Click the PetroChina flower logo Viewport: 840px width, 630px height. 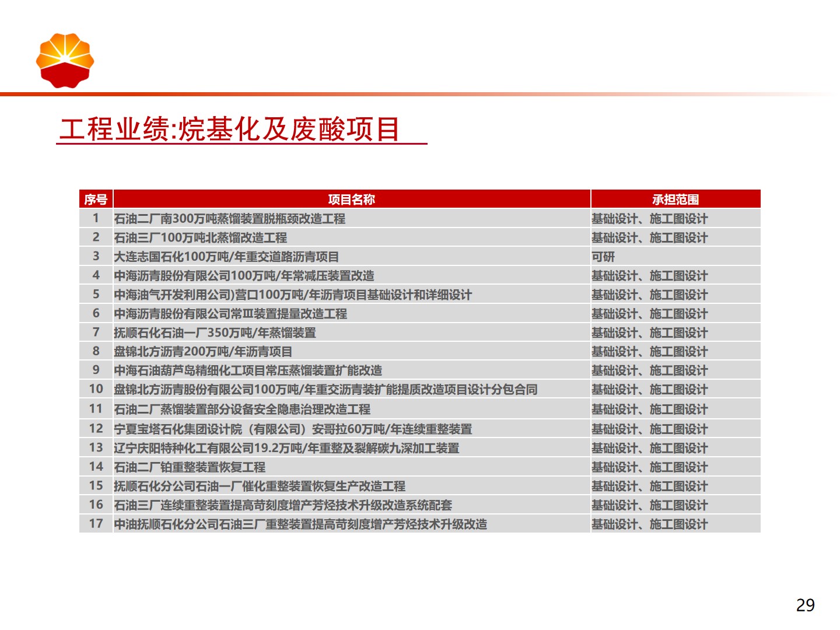point(65,61)
